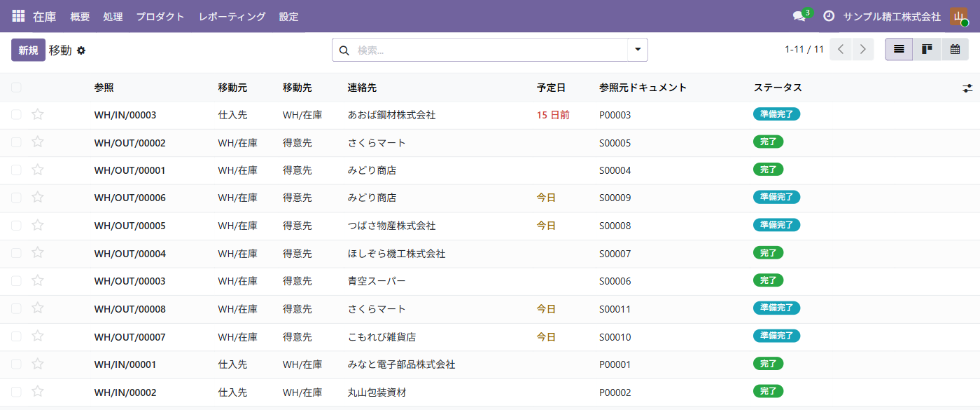
Task: Click the search magnifier icon
Action: (344, 50)
